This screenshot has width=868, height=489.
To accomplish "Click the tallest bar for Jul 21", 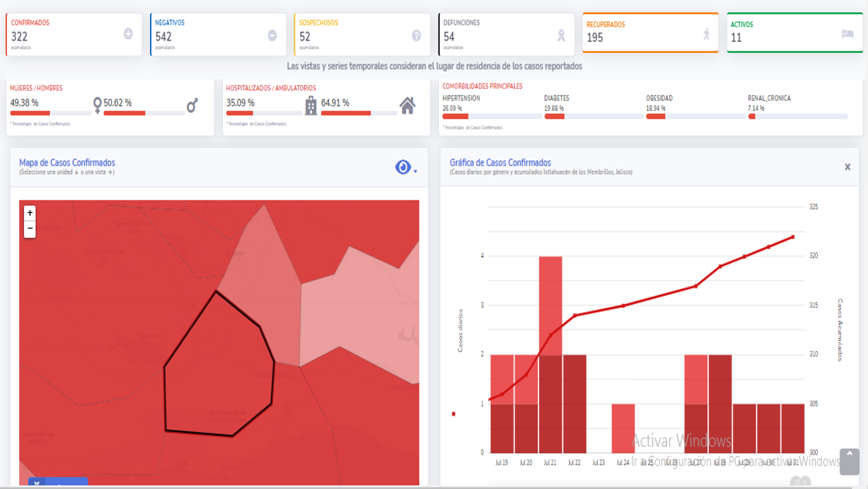I will [550, 305].
